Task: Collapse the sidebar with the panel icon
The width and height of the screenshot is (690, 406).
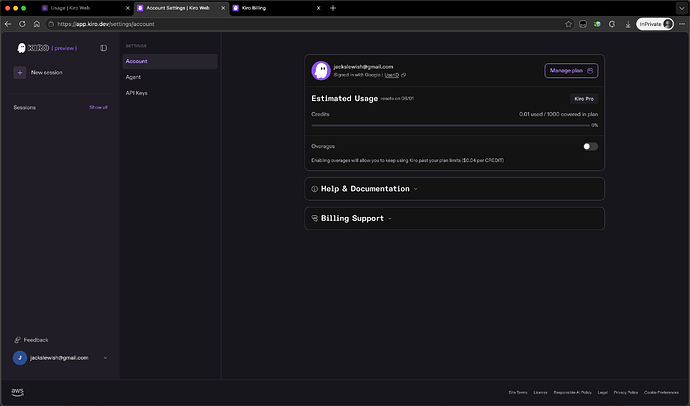Action: 103,48
